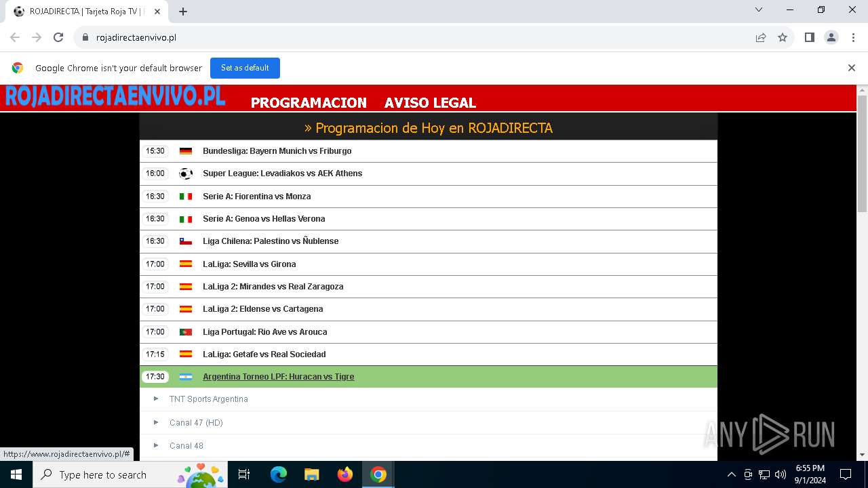Expand Bundesliga: Bayern Munich vs Friburgo
This screenshot has height=488, width=868.
tap(277, 151)
